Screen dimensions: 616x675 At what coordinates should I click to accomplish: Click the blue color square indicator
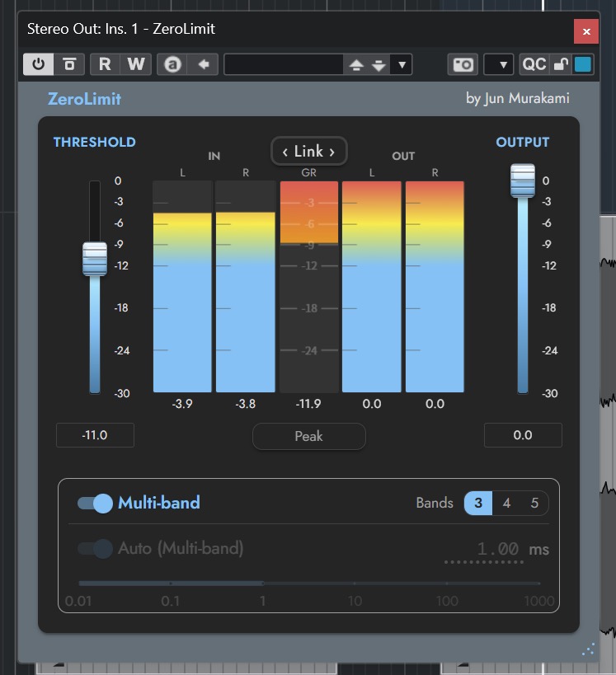point(583,64)
